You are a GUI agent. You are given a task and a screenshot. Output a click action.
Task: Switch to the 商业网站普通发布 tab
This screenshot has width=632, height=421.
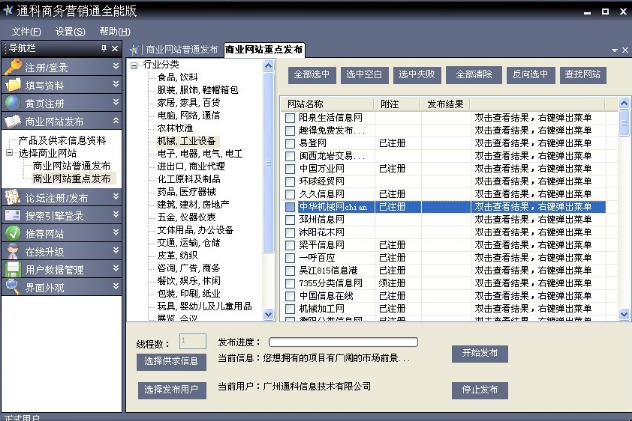point(180,49)
